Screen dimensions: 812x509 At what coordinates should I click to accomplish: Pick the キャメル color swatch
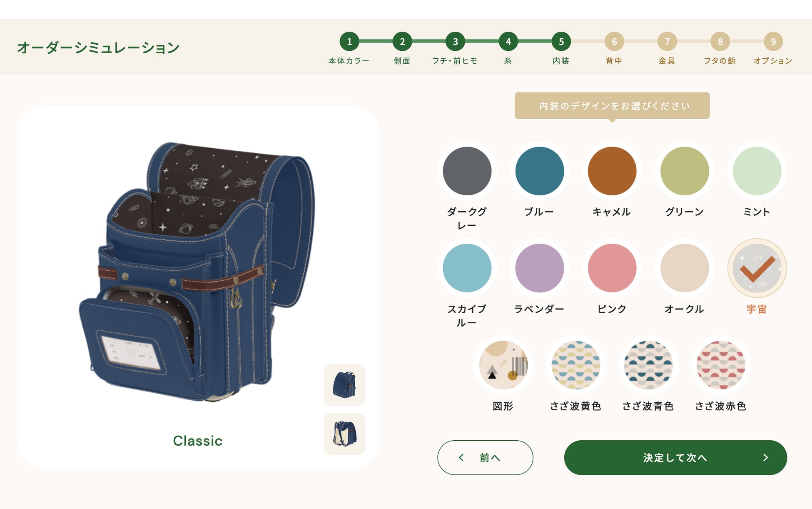612,171
